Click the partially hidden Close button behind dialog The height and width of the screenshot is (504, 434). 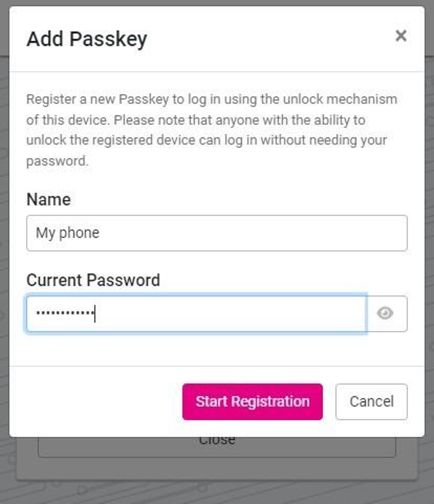tap(216, 447)
